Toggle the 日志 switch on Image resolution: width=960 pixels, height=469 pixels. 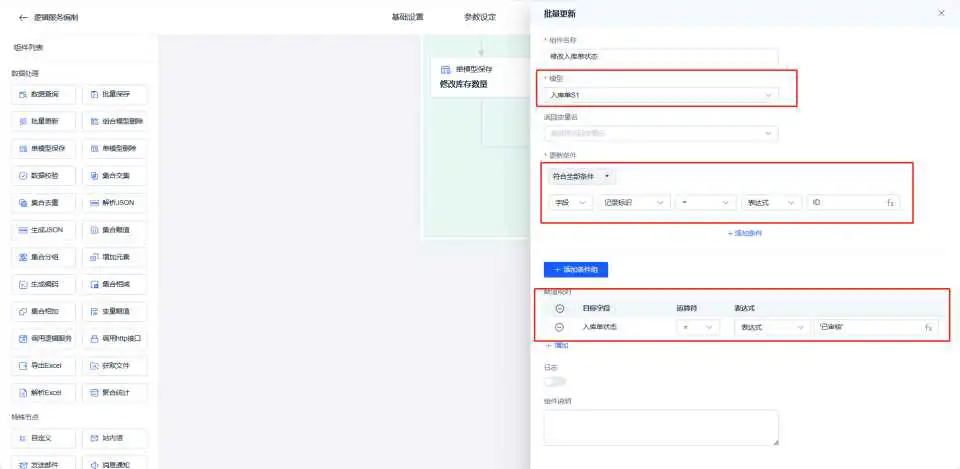555,381
